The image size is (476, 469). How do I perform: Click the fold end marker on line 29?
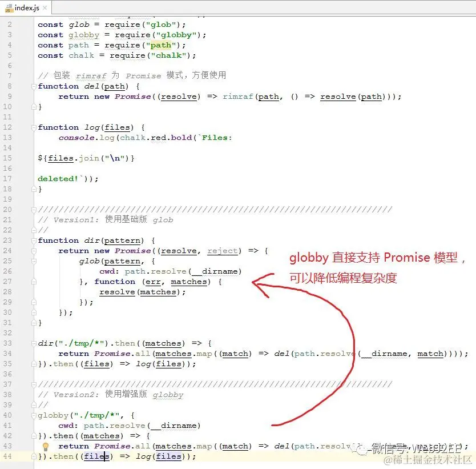coord(34,302)
